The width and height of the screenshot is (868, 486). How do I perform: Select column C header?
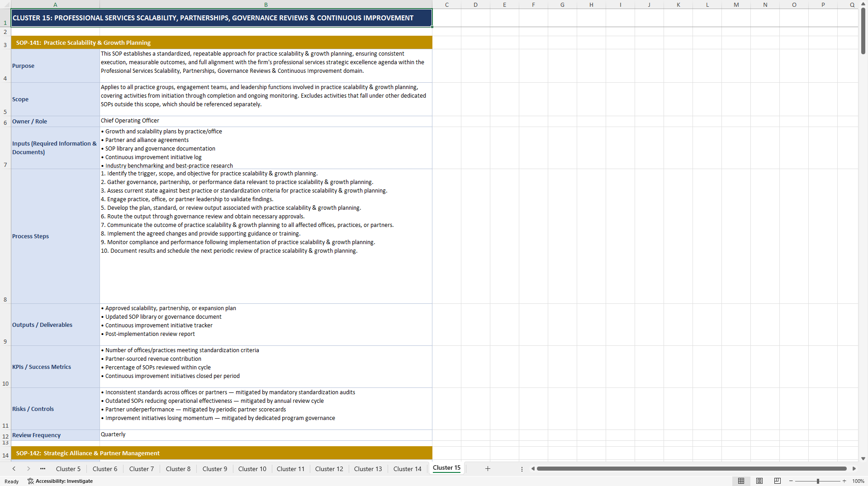pos(447,5)
